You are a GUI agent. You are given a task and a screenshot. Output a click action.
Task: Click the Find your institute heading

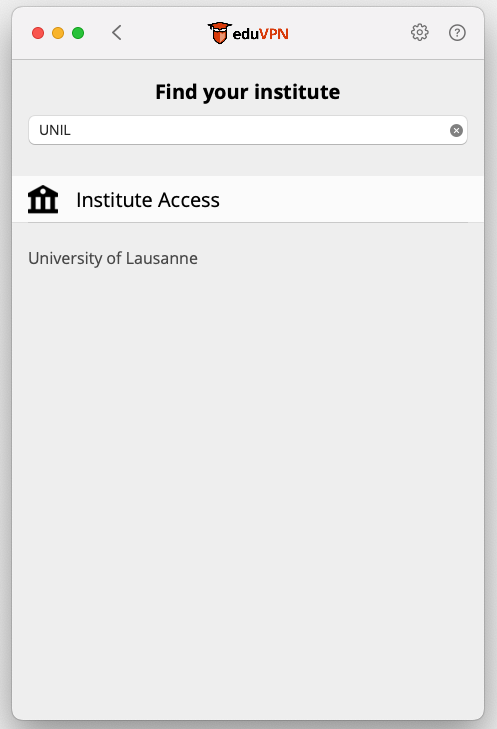(248, 92)
